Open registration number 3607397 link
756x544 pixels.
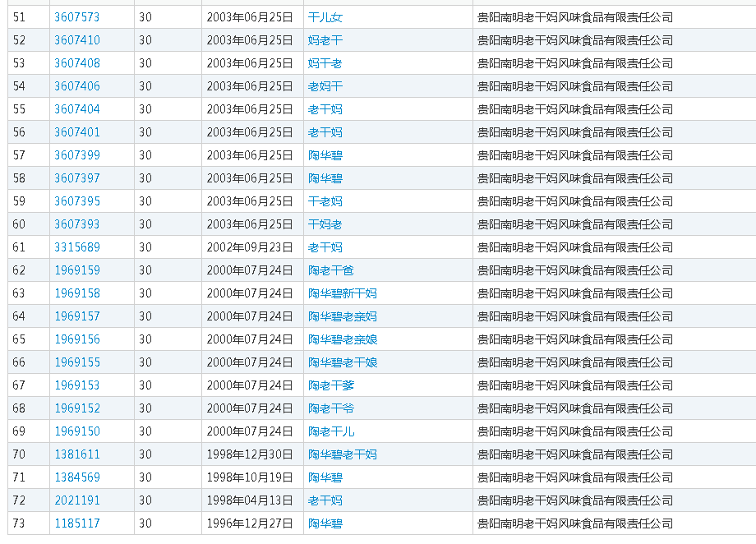click(77, 178)
